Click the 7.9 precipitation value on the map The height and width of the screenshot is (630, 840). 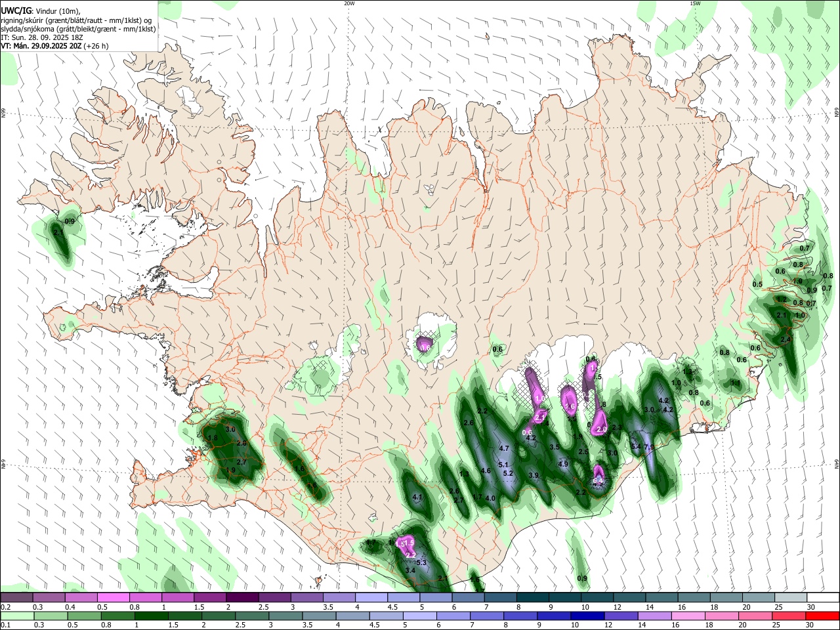[x=650, y=447]
